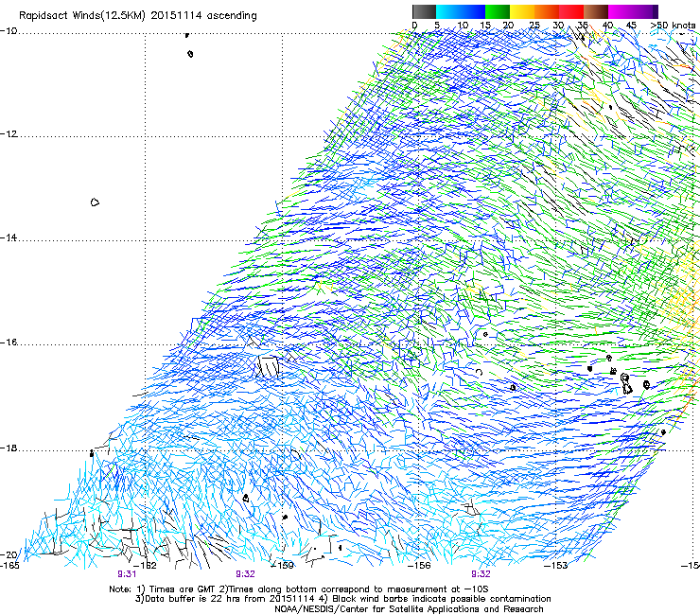Click the purple 9:31 time label
700x615 pixels.
pyautogui.click(x=127, y=574)
